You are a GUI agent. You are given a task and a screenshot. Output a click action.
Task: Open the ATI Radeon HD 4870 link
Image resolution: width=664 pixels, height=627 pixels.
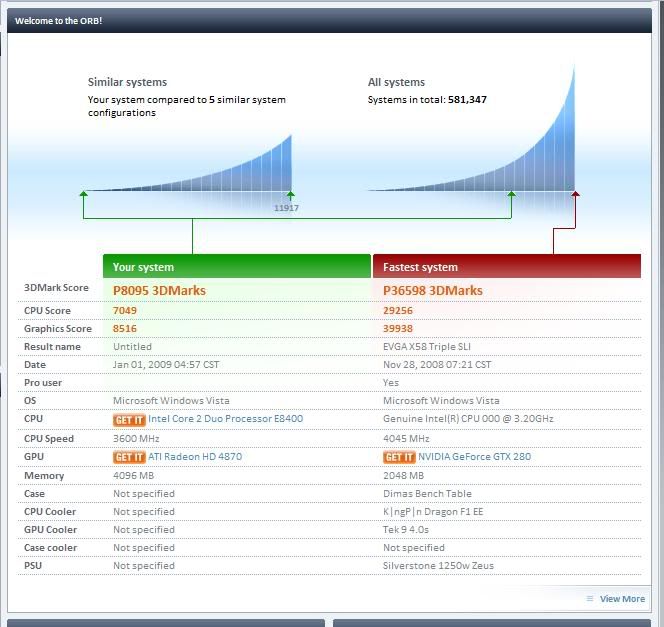pos(195,457)
